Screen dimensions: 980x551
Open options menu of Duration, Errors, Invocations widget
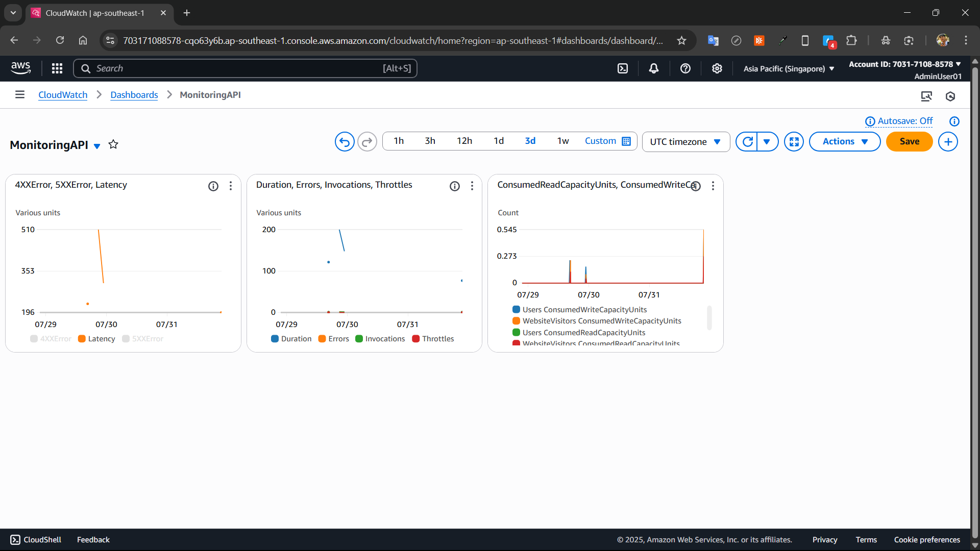[x=472, y=186]
